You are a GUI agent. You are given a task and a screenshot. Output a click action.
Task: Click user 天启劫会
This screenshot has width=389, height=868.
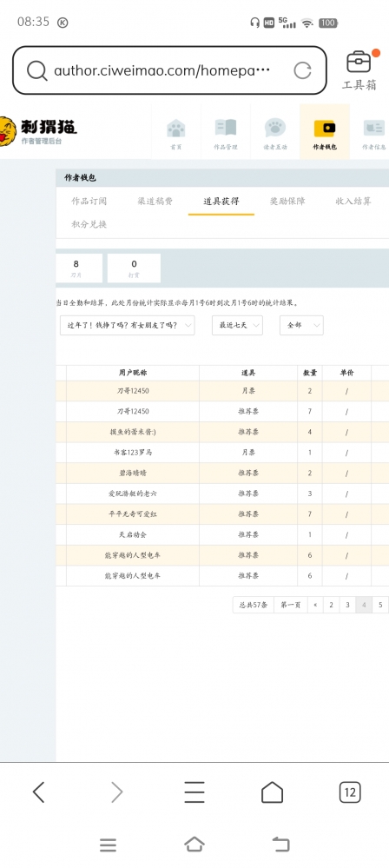[x=133, y=534]
